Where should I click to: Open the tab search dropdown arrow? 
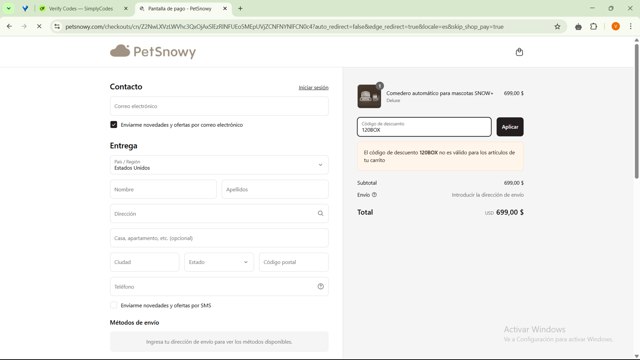[9, 8]
